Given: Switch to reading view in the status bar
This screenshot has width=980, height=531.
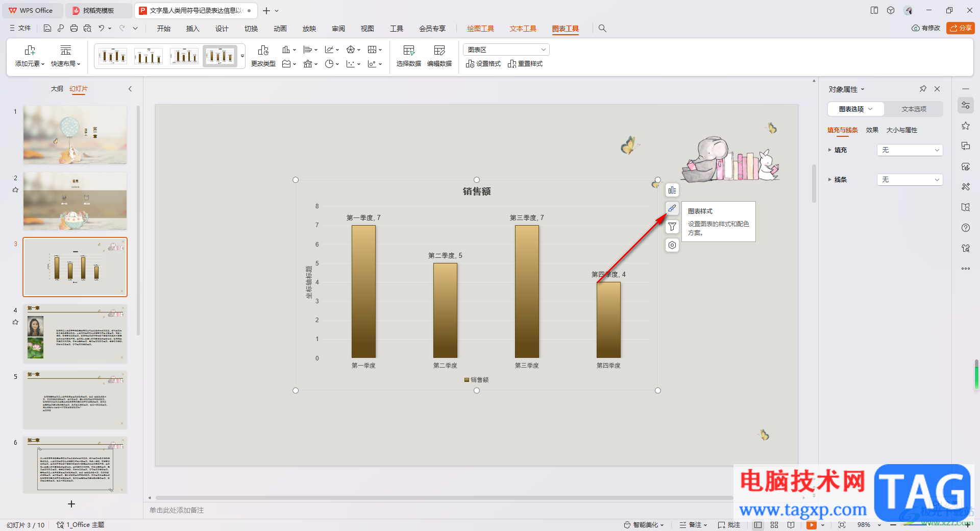Looking at the screenshot, I should tap(791, 525).
